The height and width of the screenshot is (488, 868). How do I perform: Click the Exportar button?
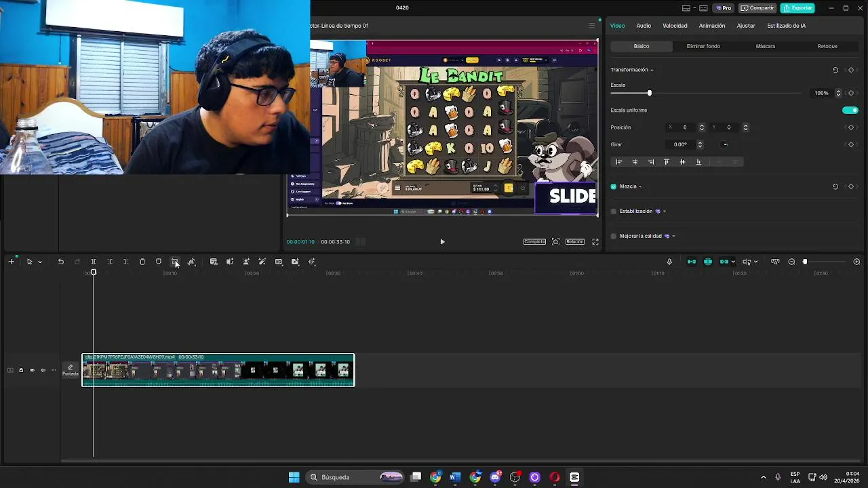(x=797, y=8)
